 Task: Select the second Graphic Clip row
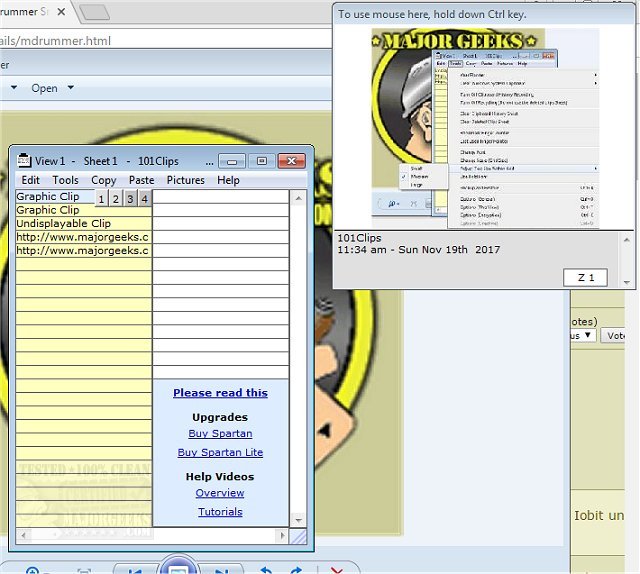pyautogui.click(x=84, y=210)
